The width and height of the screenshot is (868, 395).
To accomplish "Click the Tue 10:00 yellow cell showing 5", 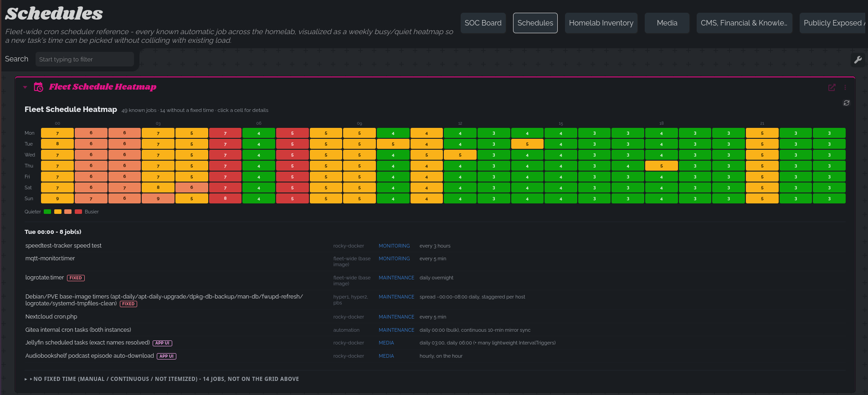I will coord(393,144).
